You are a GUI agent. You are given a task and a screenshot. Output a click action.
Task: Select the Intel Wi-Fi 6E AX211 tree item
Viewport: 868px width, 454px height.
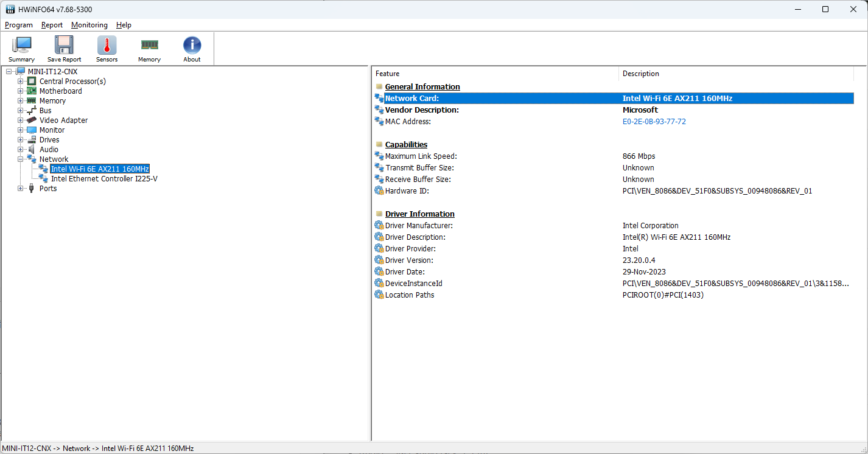(x=100, y=169)
